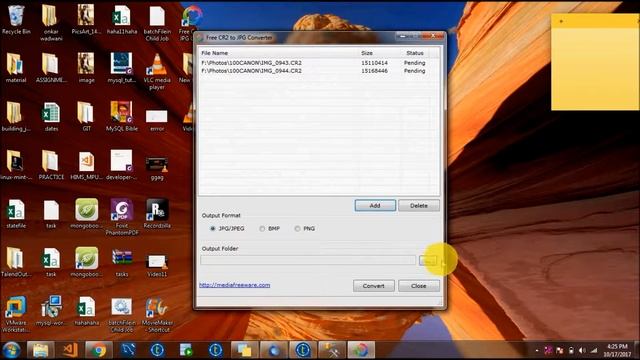
Task: Select the HMS_MPU desktop icon
Action: [x=86, y=165]
